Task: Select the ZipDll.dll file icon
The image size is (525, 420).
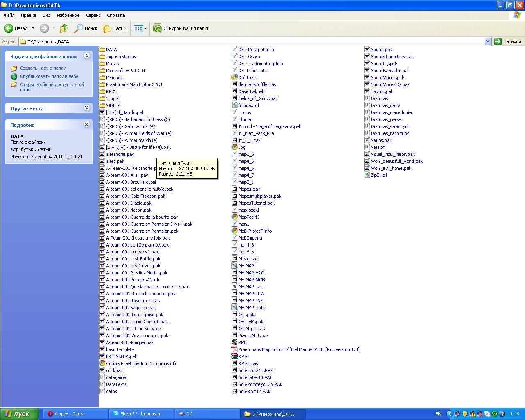Action: (367, 175)
